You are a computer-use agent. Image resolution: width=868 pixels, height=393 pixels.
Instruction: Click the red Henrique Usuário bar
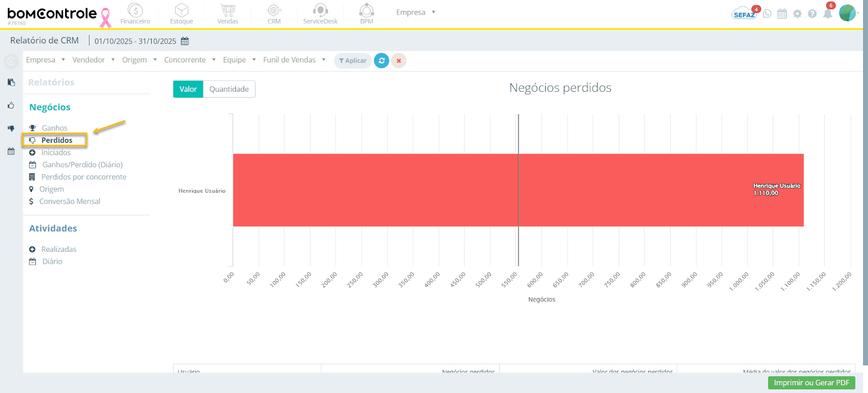point(518,190)
